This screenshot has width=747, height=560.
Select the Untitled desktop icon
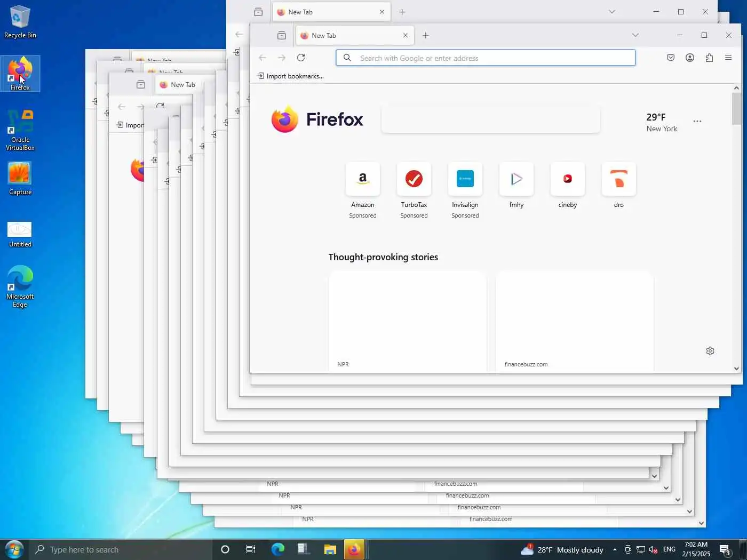coord(20,234)
